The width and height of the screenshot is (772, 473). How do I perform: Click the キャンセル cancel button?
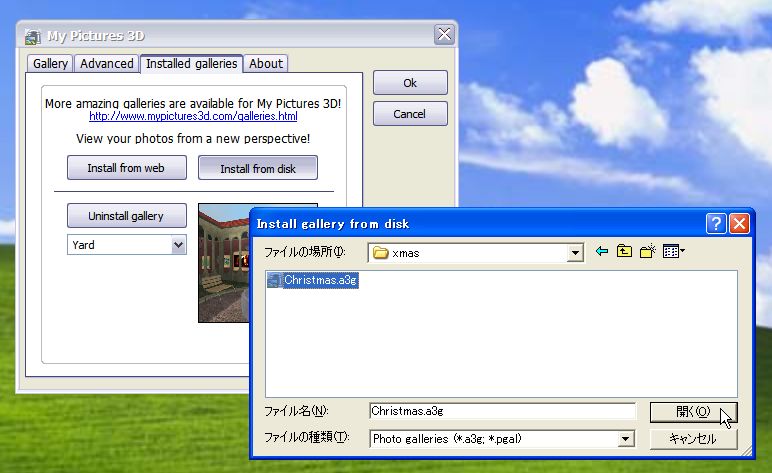coord(693,439)
